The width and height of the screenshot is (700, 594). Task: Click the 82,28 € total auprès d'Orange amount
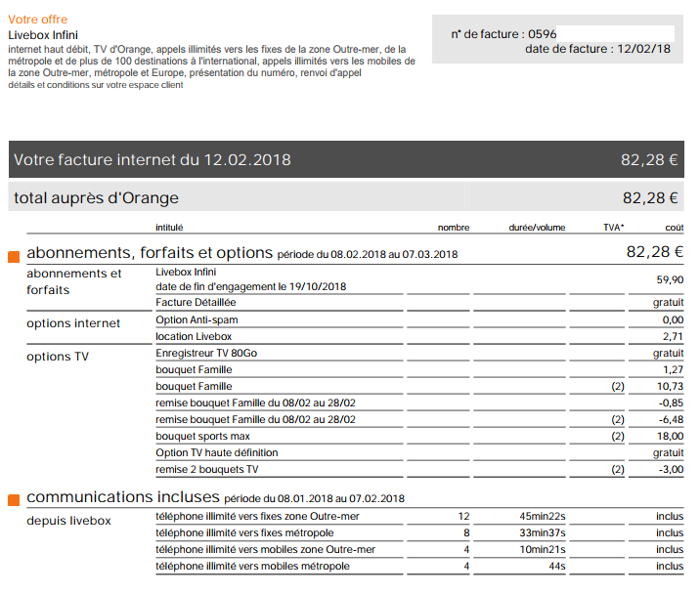pyautogui.click(x=650, y=197)
